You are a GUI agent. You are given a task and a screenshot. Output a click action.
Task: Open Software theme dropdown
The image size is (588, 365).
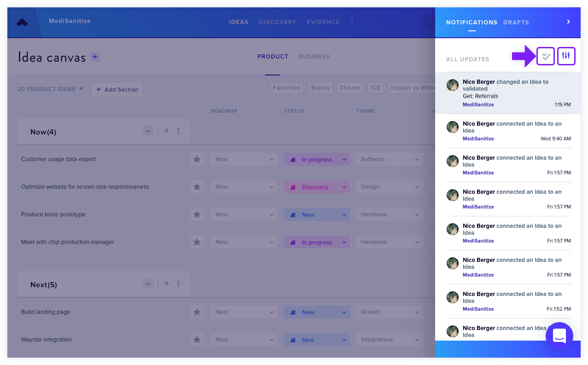(x=390, y=159)
